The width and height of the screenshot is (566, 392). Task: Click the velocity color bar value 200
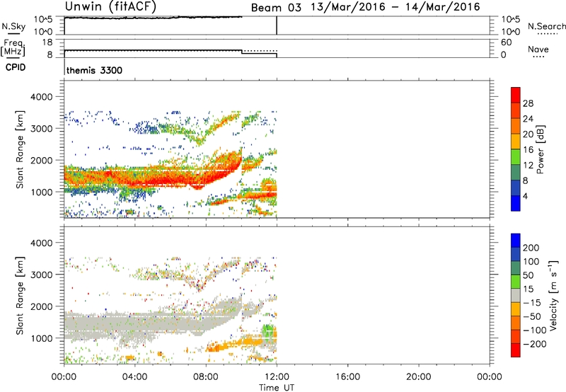click(531, 248)
